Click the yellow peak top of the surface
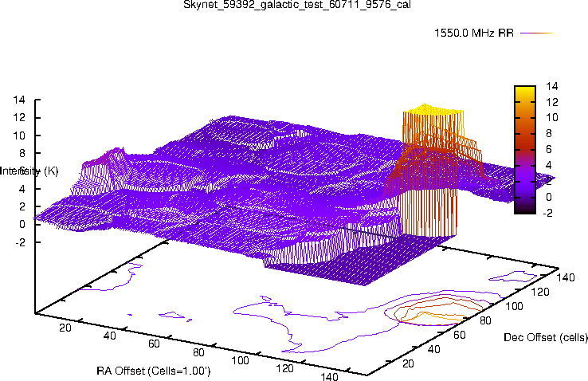Screen dimensions: 588x381 pos(433,109)
